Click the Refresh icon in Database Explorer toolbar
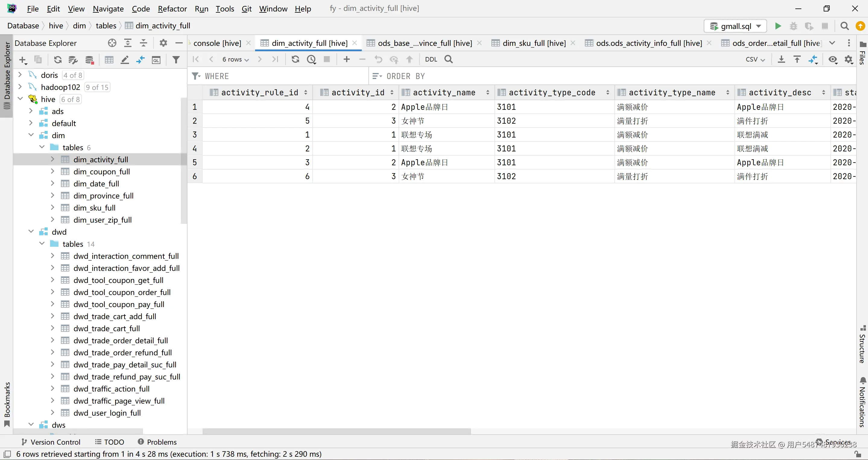This screenshot has height=460, width=868. point(58,60)
